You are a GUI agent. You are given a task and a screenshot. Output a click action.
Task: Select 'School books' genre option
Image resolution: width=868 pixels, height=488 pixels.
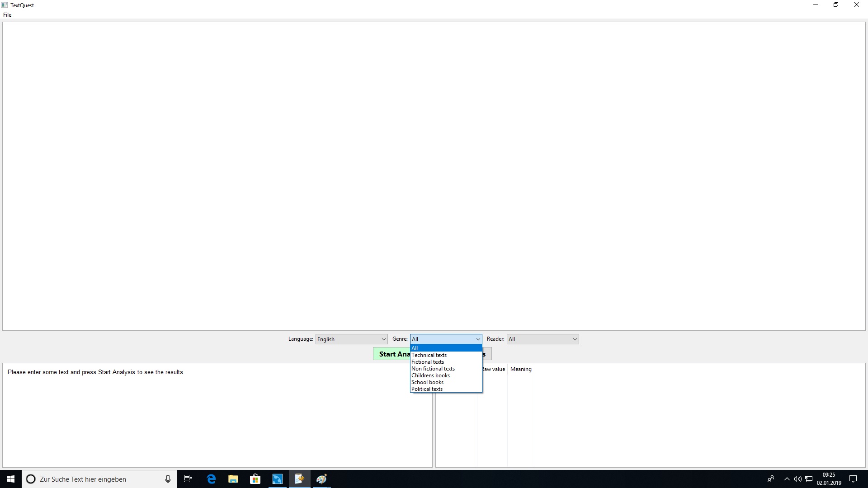(x=428, y=382)
